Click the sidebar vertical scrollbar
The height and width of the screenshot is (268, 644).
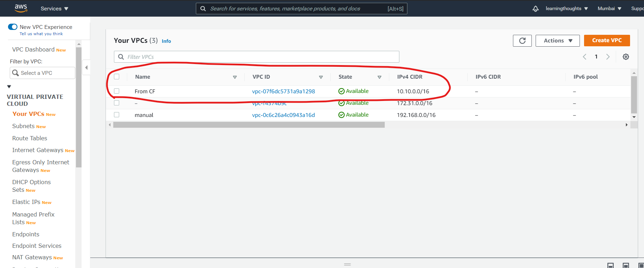79,107
